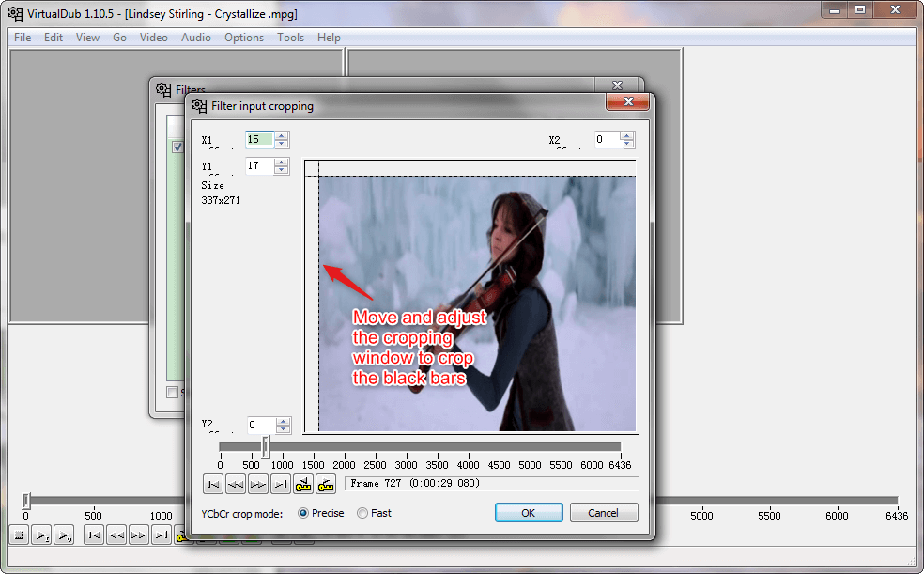Click the crop dialog frame slider handle

pyautogui.click(x=266, y=446)
